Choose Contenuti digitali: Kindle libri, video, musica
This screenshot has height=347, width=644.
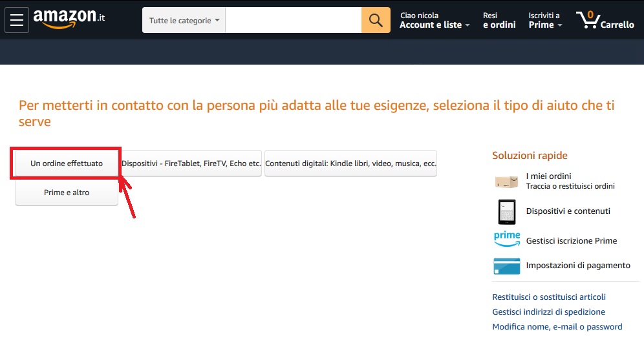350,163
